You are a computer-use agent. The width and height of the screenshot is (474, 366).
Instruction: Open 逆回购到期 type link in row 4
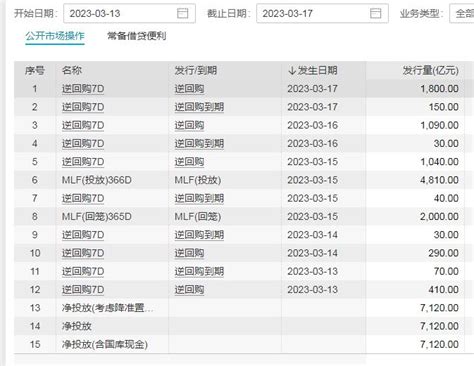click(x=199, y=144)
